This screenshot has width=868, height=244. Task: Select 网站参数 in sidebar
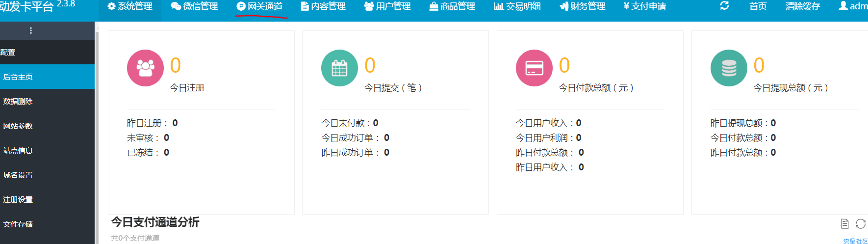pyautogui.click(x=47, y=126)
